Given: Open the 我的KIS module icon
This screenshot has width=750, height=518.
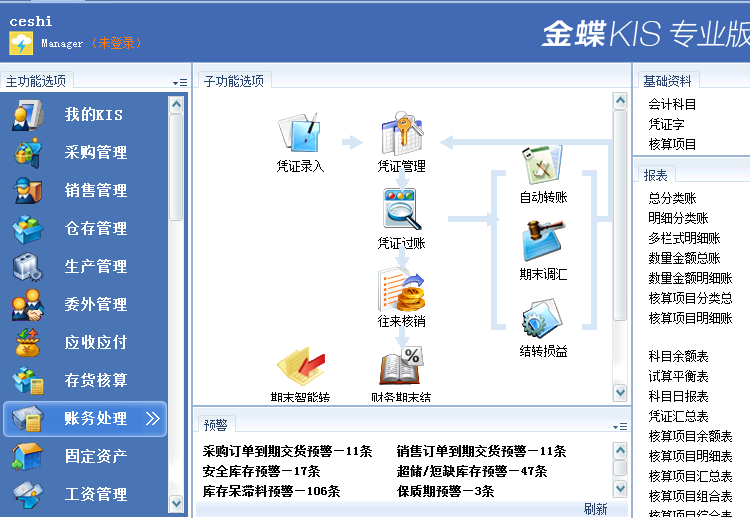Looking at the screenshot, I should (x=28, y=115).
